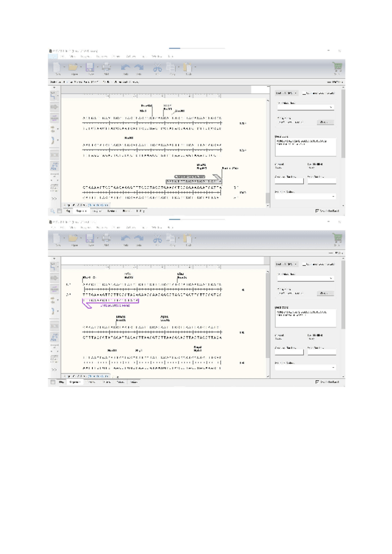Open sequence type dropdown atop upper description panel

pos(286,93)
